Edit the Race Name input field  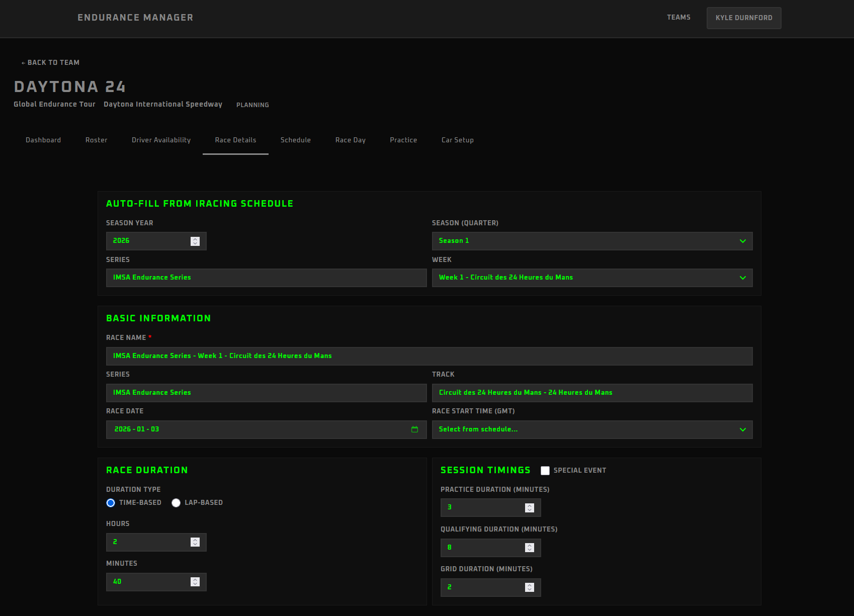tap(429, 356)
